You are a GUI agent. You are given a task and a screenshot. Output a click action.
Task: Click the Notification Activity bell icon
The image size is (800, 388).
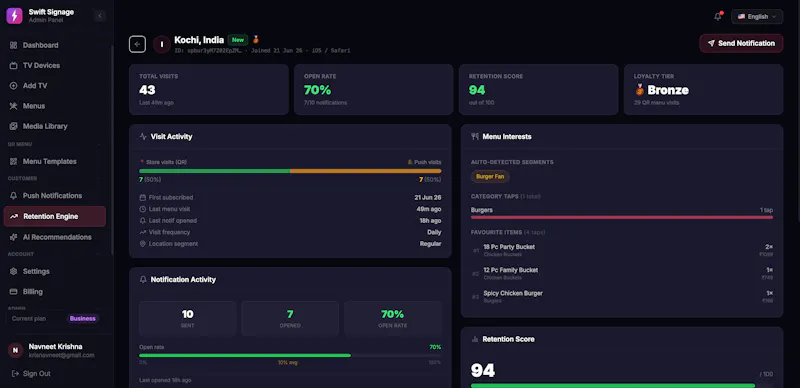tap(143, 280)
